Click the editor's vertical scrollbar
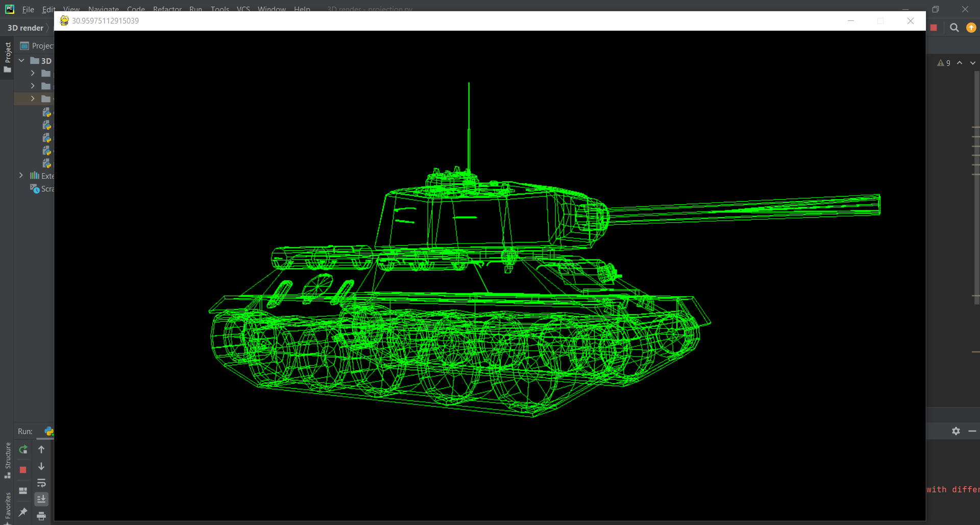This screenshot has height=525, width=980. [x=976, y=204]
